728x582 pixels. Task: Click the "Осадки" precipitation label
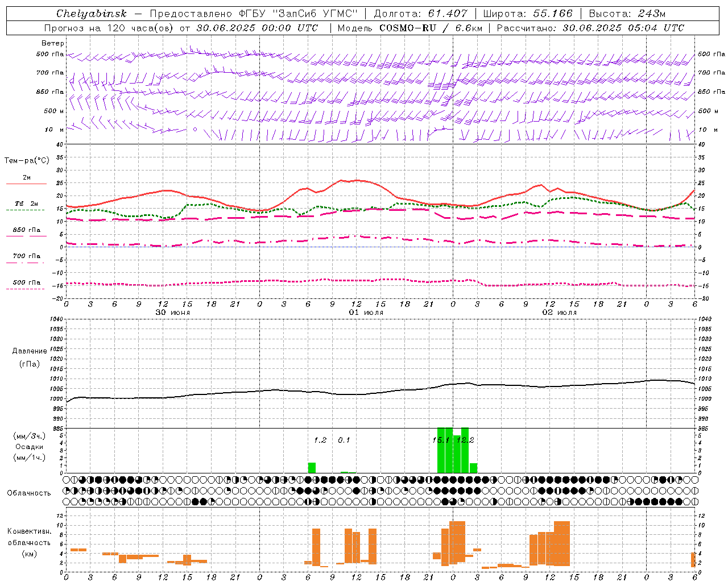tap(29, 447)
